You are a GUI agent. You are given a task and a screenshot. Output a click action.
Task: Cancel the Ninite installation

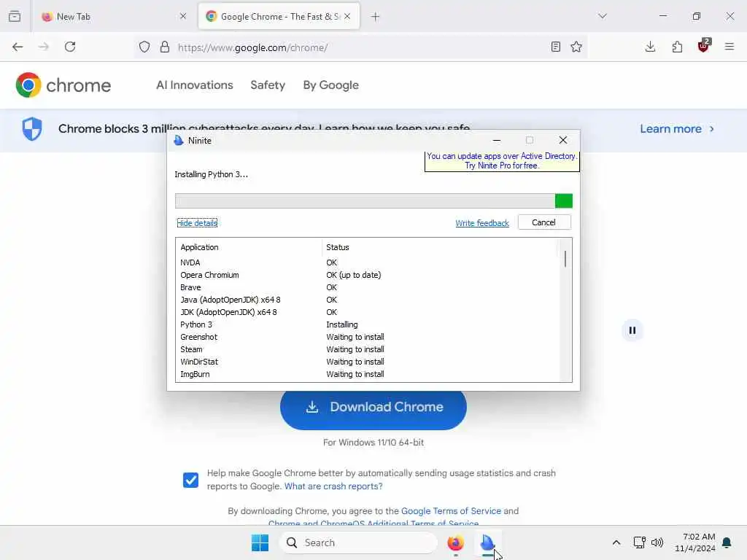(x=544, y=222)
